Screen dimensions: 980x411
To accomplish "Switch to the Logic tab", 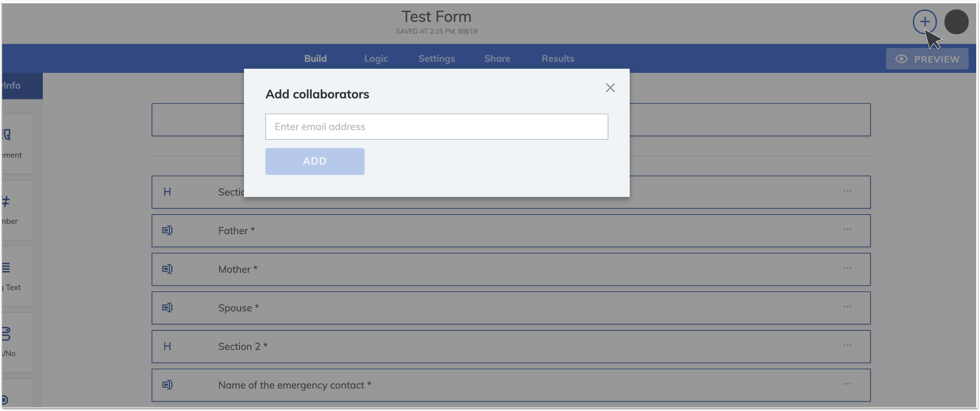I will [x=376, y=59].
